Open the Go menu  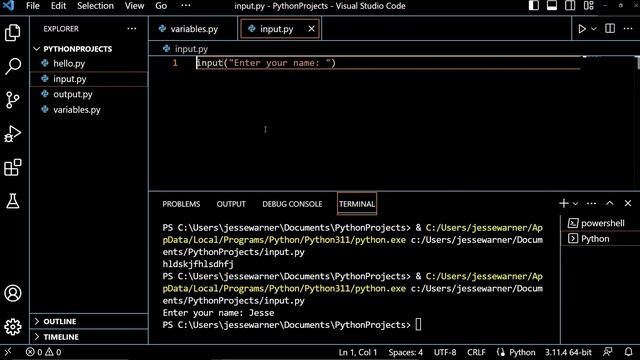[x=161, y=6]
